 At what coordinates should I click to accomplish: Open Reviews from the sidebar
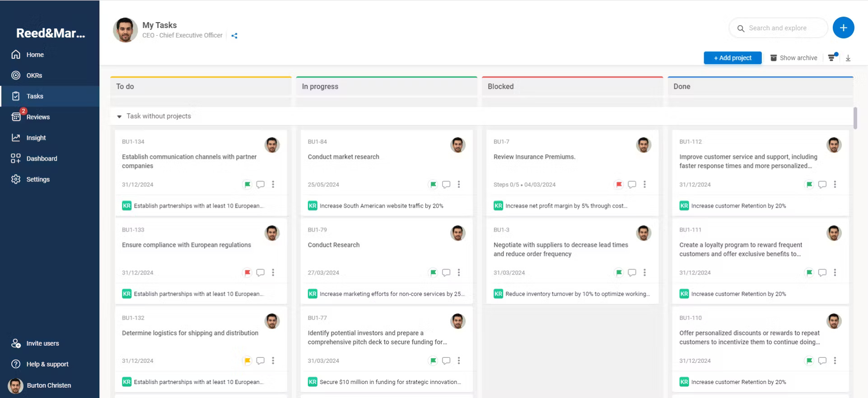click(x=38, y=117)
